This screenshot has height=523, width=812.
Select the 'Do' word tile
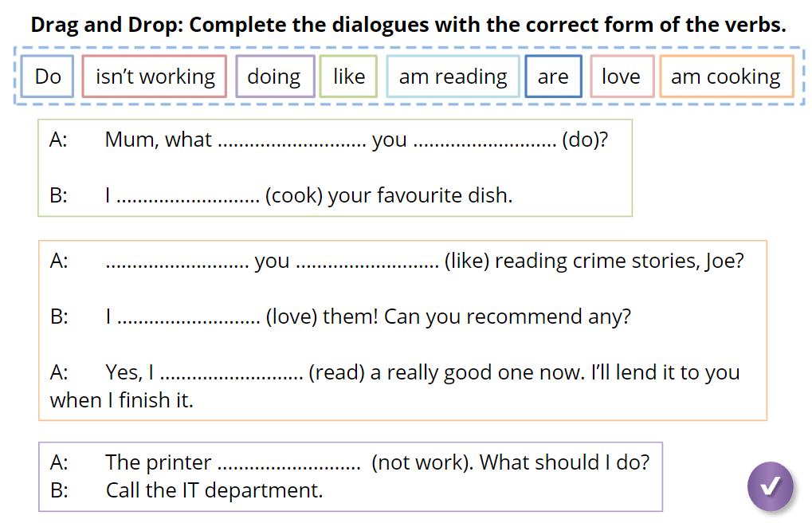[x=48, y=77]
